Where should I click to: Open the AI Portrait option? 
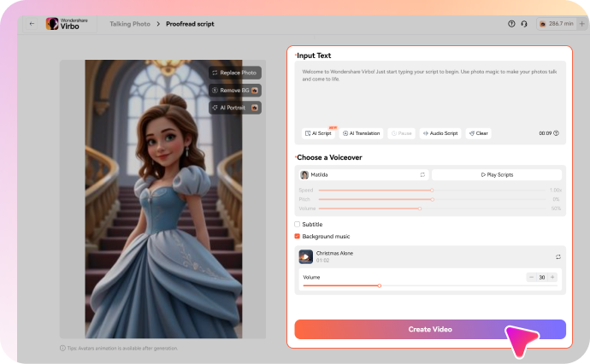click(x=235, y=108)
